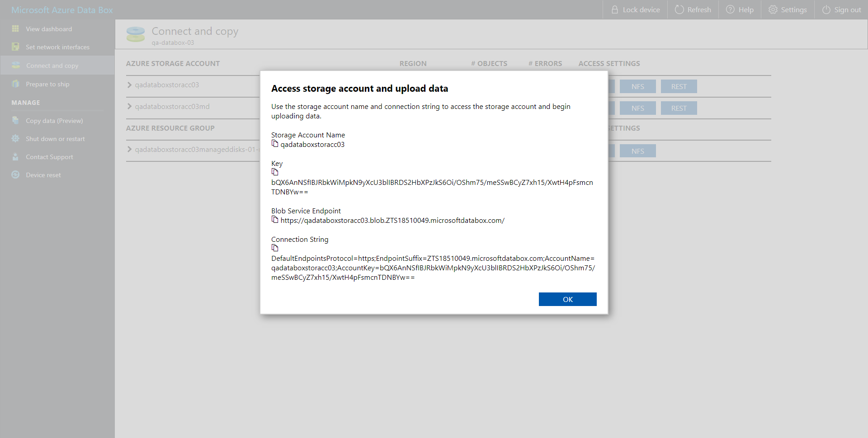
Task: Toggle NFS access for qadataboxstoracc03
Action: (x=638, y=86)
